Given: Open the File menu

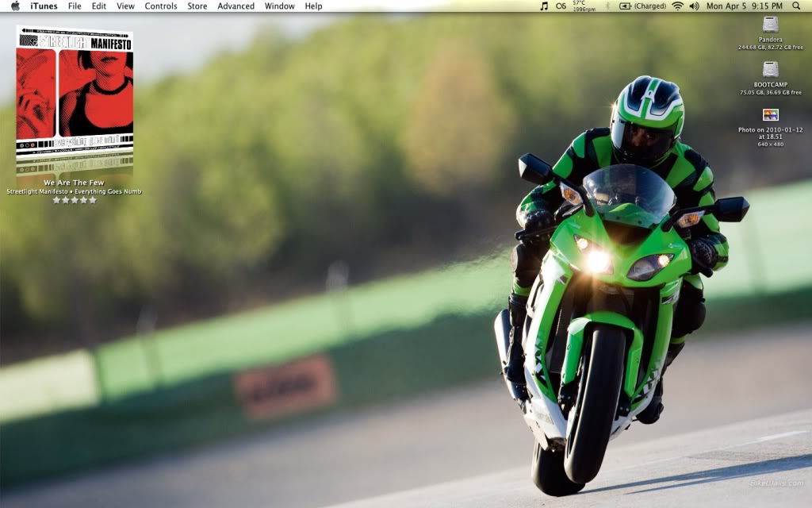Looking at the screenshot, I should point(75,6).
